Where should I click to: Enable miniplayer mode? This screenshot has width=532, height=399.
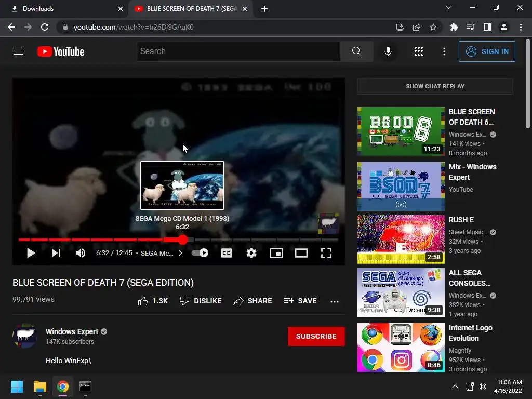pyautogui.click(x=276, y=253)
